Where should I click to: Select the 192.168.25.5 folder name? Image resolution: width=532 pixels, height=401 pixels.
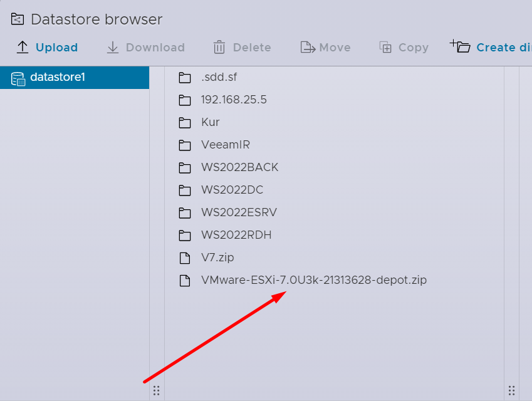click(234, 100)
